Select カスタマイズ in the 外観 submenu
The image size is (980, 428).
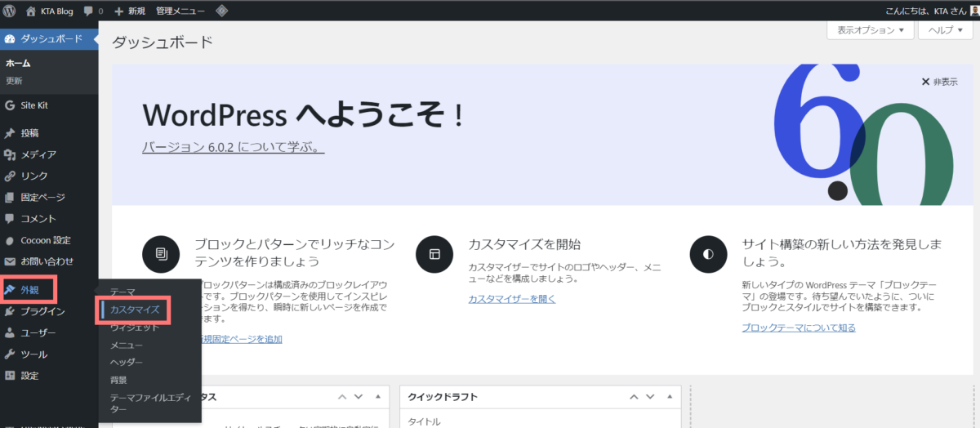click(135, 310)
